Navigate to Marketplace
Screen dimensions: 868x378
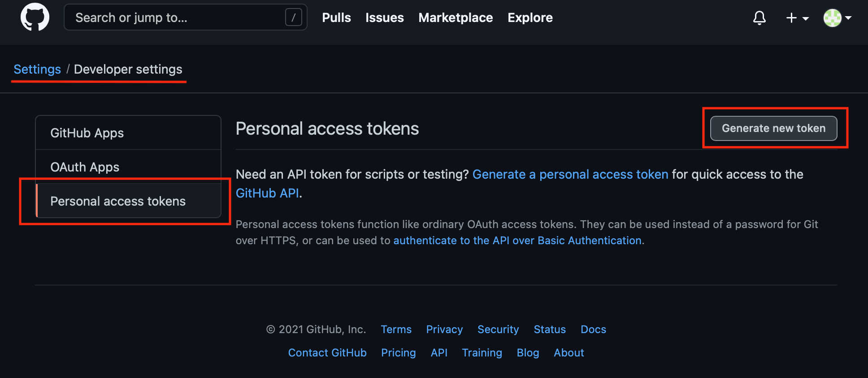[456, 18]
